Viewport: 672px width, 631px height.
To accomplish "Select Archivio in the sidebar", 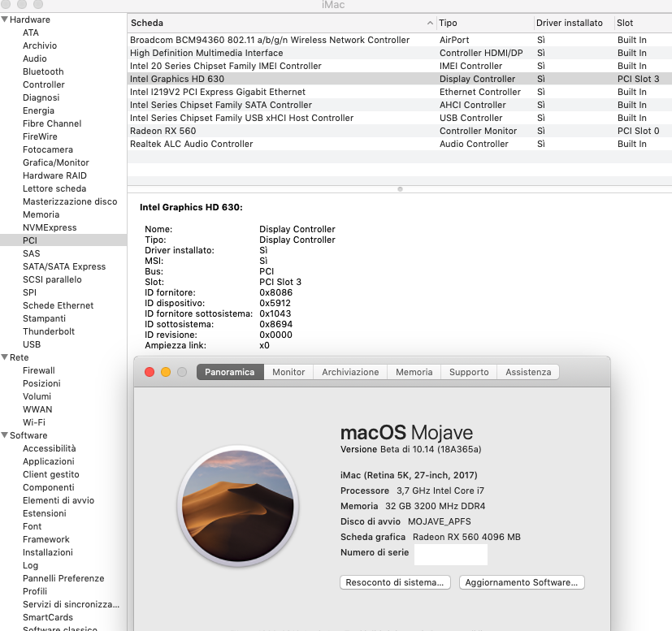I will point(40,45).
